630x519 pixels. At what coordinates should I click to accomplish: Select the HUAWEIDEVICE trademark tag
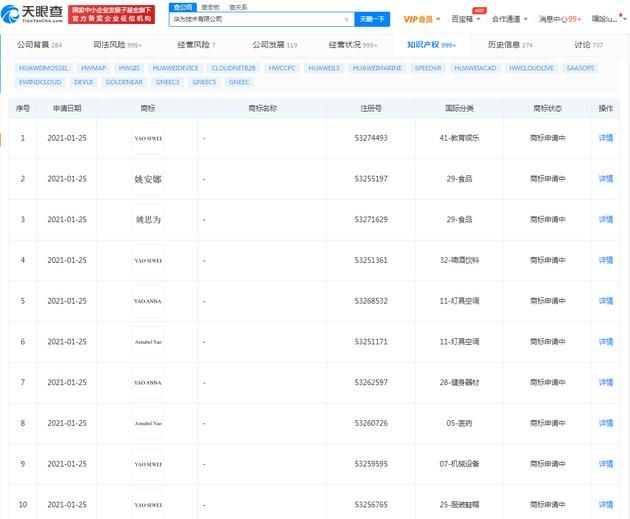click(176, 68)
